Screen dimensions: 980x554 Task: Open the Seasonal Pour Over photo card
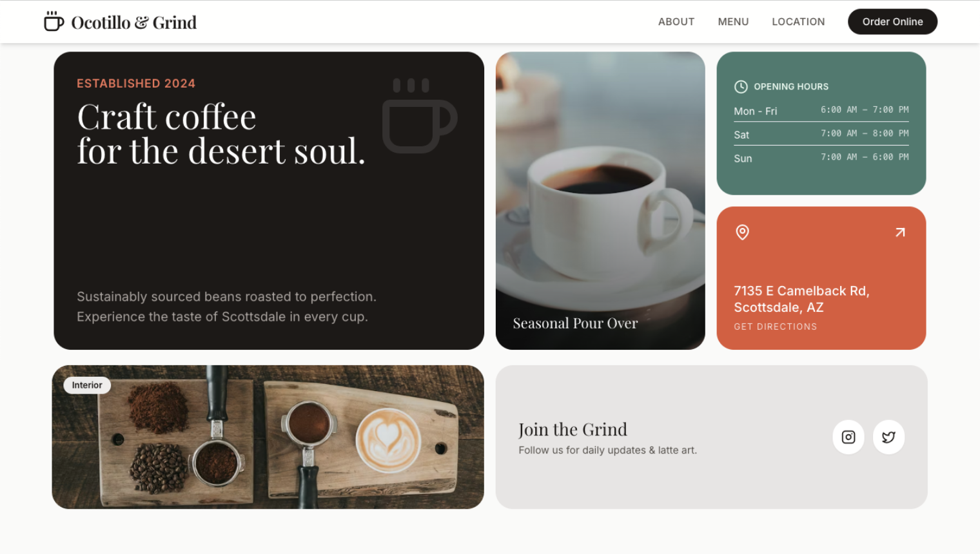[600, 201]
